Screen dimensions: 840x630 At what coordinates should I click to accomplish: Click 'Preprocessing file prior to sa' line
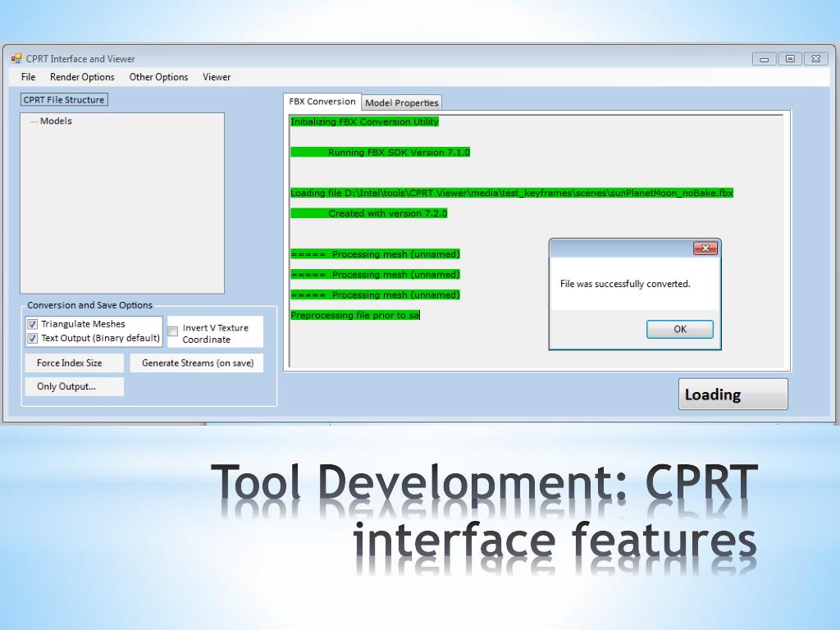click(x=355, y=315)
